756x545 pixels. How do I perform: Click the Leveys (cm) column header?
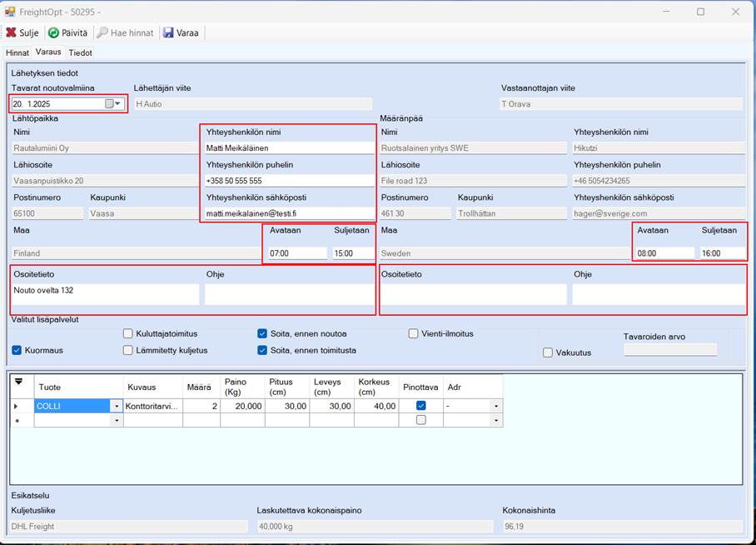(x=331, y=387)
